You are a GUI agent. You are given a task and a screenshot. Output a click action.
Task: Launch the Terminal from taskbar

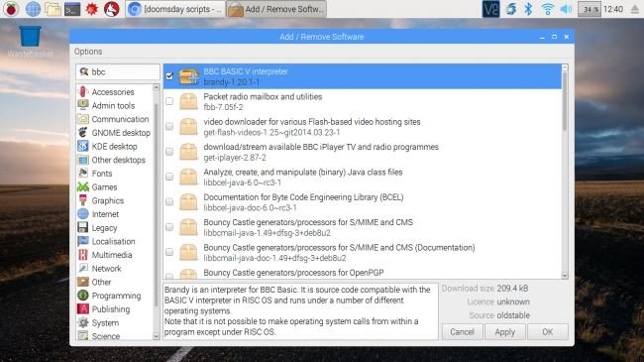[72, 9]
